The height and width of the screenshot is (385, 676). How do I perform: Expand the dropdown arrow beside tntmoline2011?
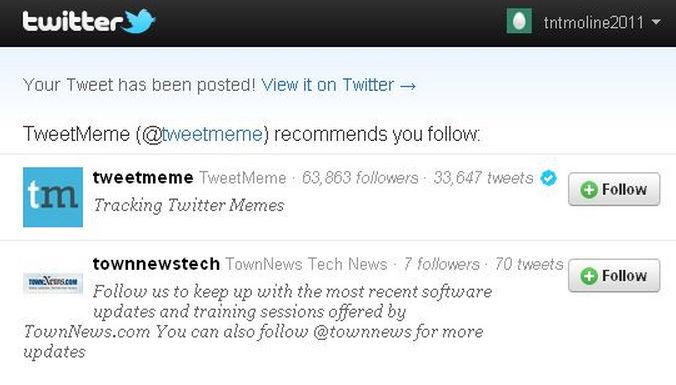656,21
